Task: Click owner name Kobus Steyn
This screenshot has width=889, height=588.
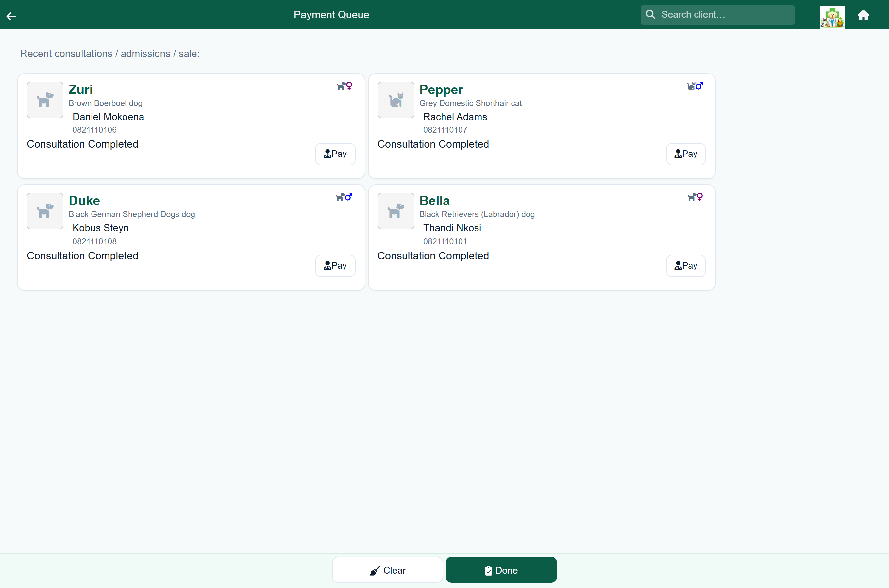Action: 101,228
